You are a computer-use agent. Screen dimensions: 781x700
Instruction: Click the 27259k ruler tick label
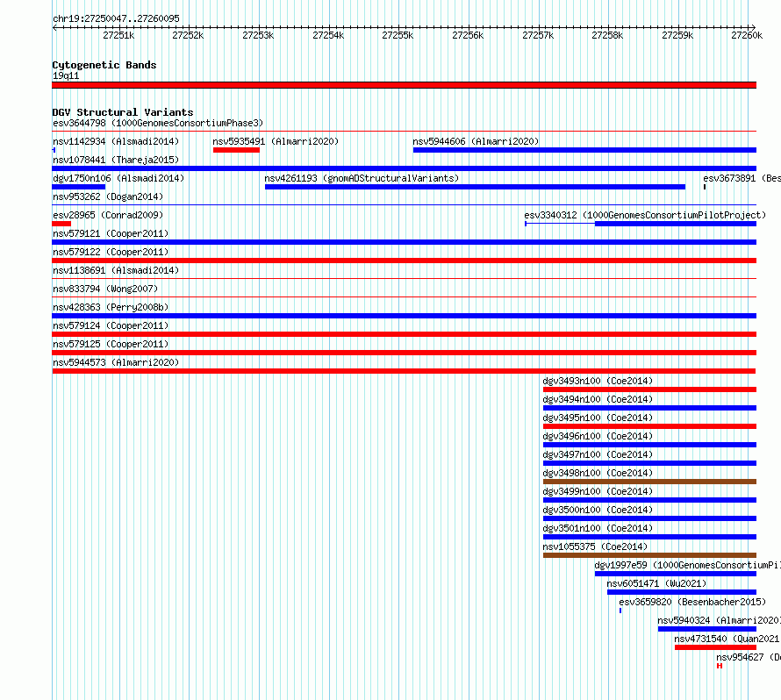click(677, 35)
